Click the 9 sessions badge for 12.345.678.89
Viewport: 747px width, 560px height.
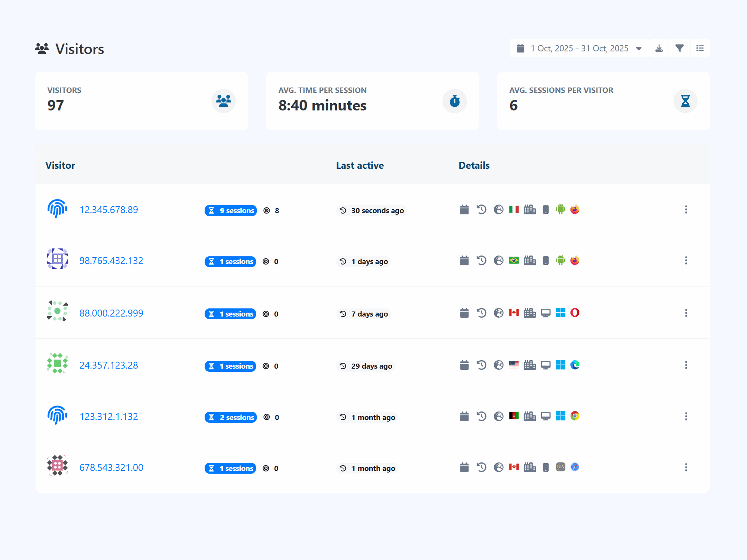(231, 210)
